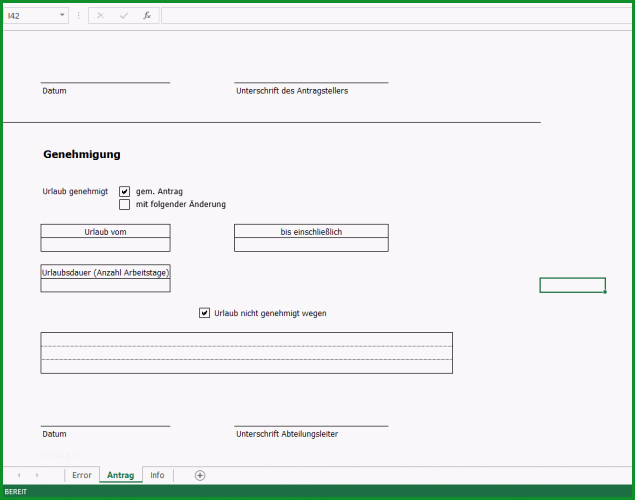Click the BEREIT status bar text
Screen dimensions: 635x500
click(15, 491)
